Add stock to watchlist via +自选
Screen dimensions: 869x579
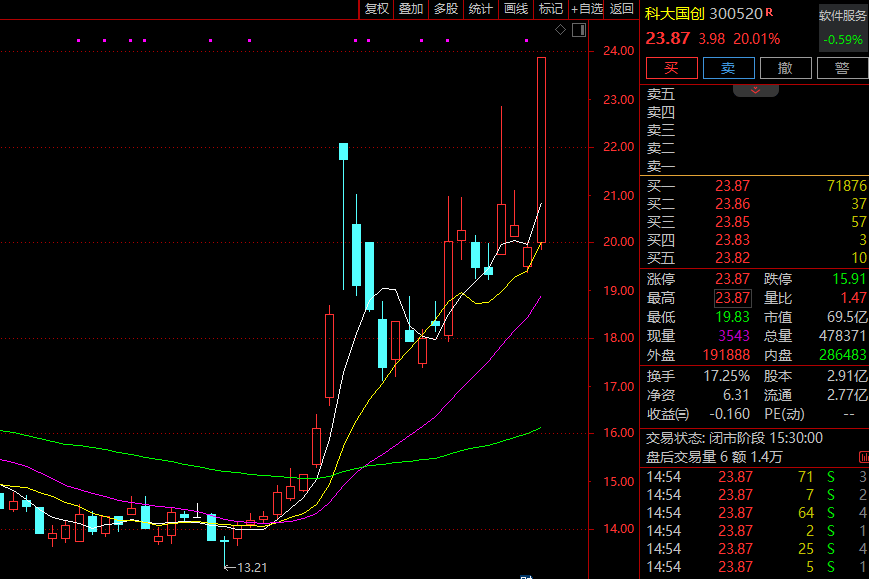click(587, 9)
